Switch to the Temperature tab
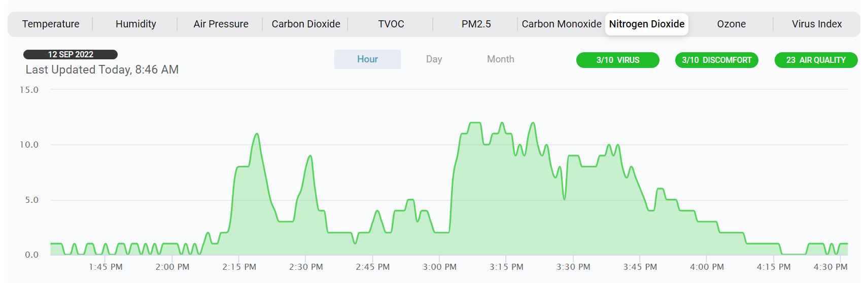Screen dimensions: 868x283 (51, 24)
